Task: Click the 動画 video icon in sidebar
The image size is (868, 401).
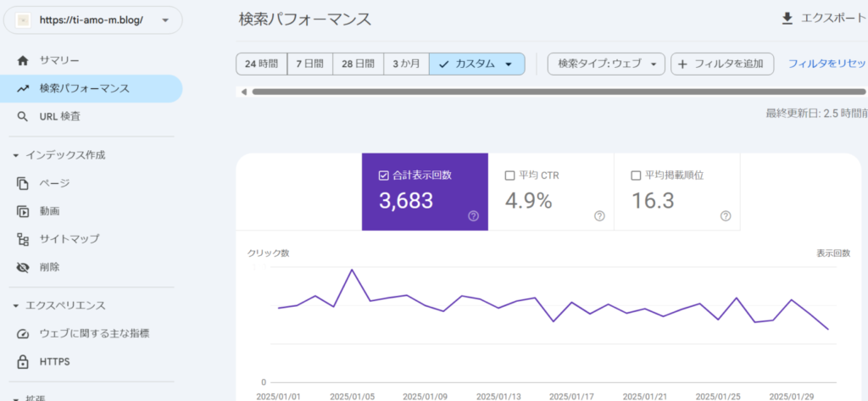Action: (23, 211)
